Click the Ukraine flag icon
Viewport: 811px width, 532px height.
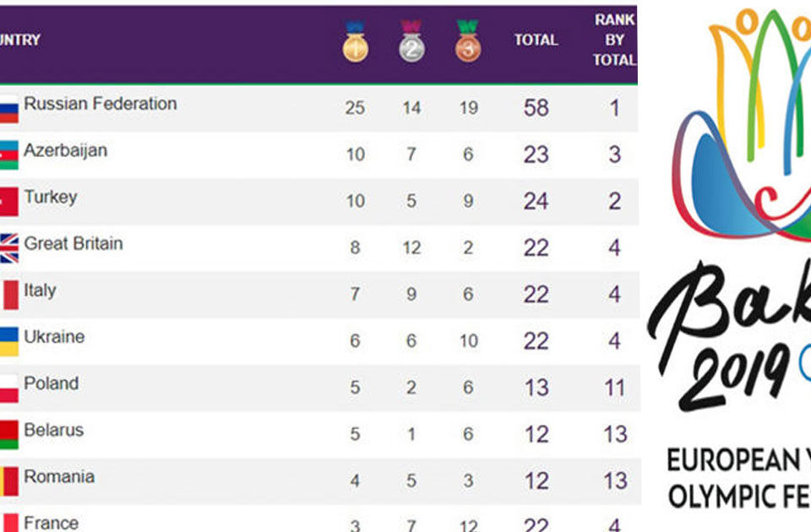coord(8,341)
